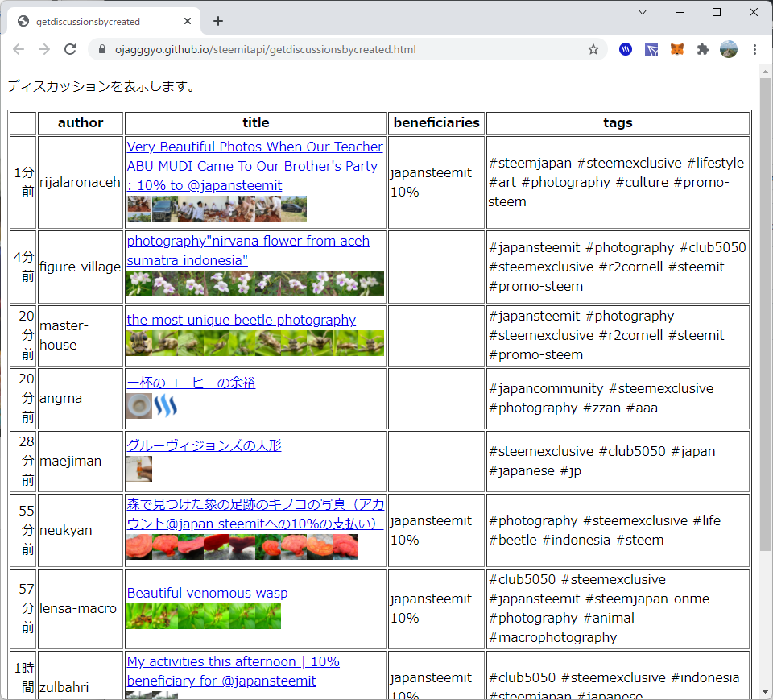This screenshot has width=773, height=700.
Task: Reload the current page
Action: [x=70, y=49]
